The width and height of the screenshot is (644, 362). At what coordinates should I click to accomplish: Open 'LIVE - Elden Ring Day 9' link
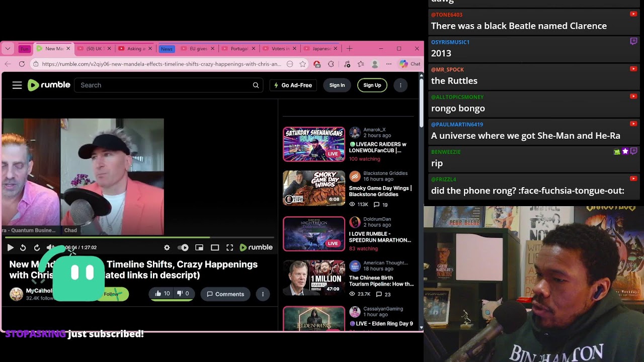click(381, 324)
